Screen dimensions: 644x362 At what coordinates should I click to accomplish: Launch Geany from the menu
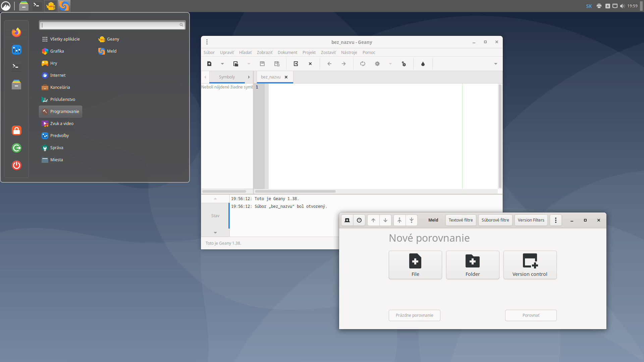click(109, 39)
